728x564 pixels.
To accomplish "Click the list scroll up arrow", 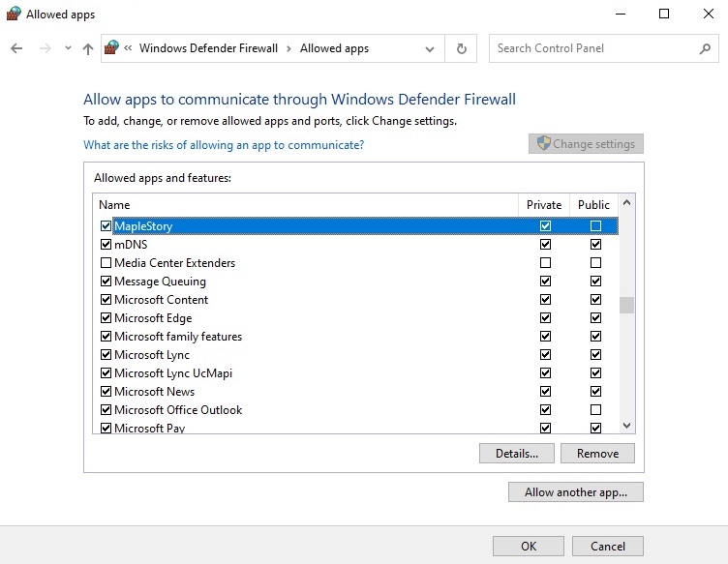I will [626, 203].
